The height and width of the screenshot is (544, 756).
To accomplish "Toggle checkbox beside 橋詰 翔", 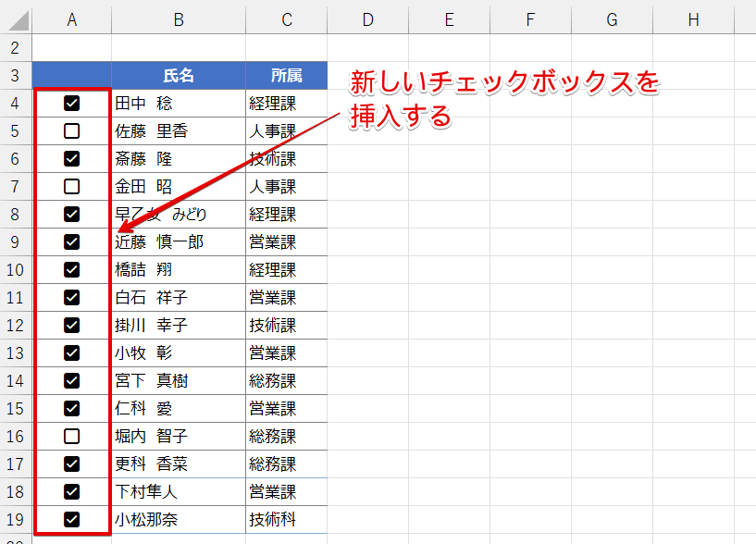I will pos(72,269).
